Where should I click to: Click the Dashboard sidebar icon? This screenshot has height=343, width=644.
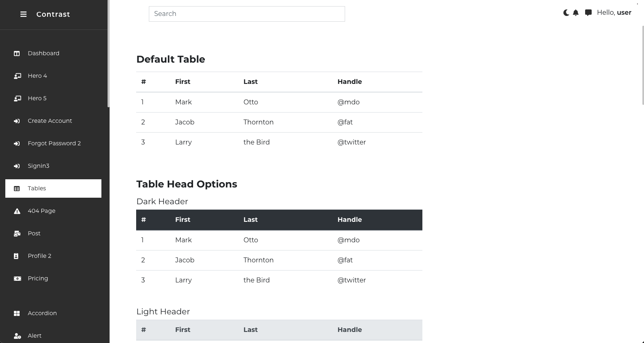pos(17,54)
